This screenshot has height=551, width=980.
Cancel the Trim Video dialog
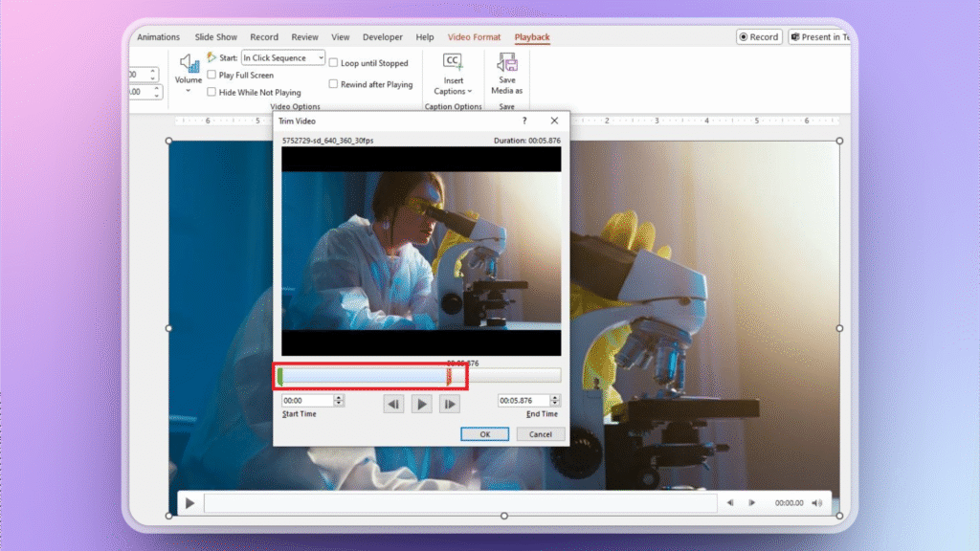[x=541, y=433]
